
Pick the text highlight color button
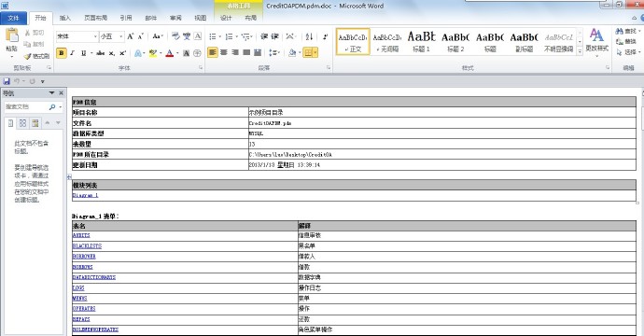click(153, 53)
